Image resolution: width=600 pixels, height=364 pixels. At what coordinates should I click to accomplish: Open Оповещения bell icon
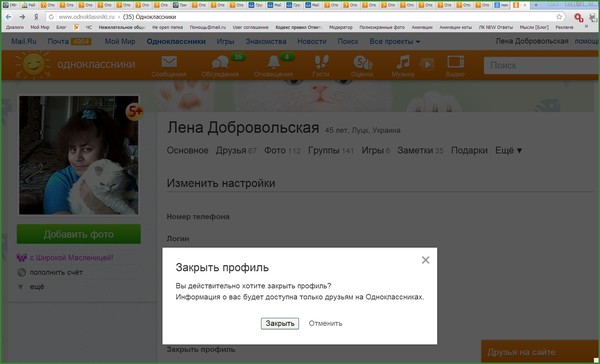pos(273,62)
